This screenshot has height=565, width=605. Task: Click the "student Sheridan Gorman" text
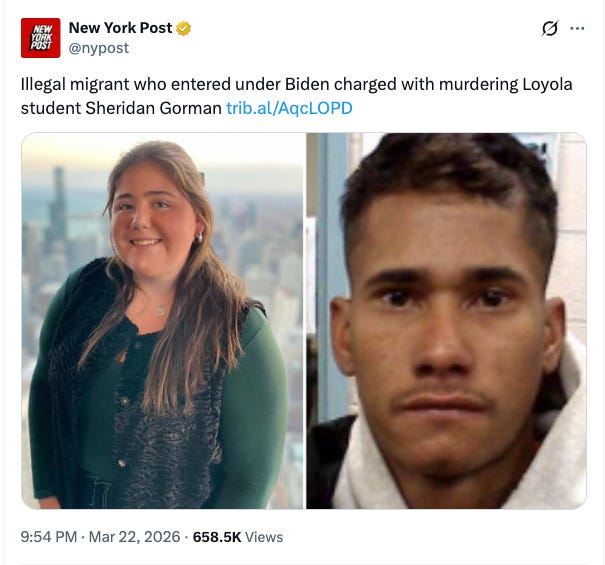tap(121, 108)
